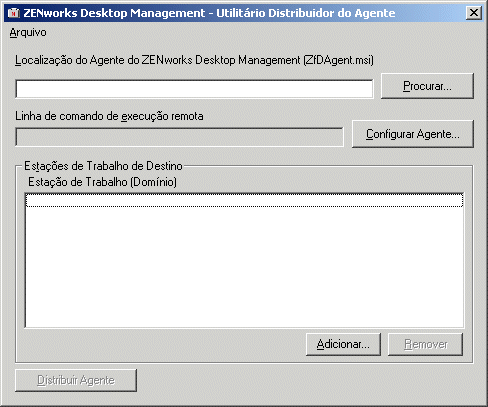Viewport: 488px width, 407px height.
Task: Click the Linha de comando de execução remota label
Action: point(109,116)
